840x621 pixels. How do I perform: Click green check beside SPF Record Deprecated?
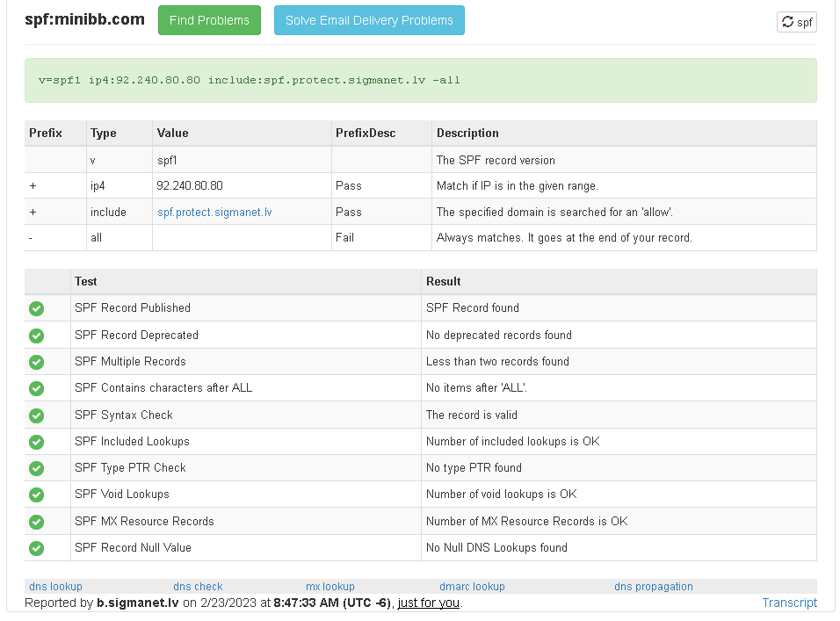[36, 336]
